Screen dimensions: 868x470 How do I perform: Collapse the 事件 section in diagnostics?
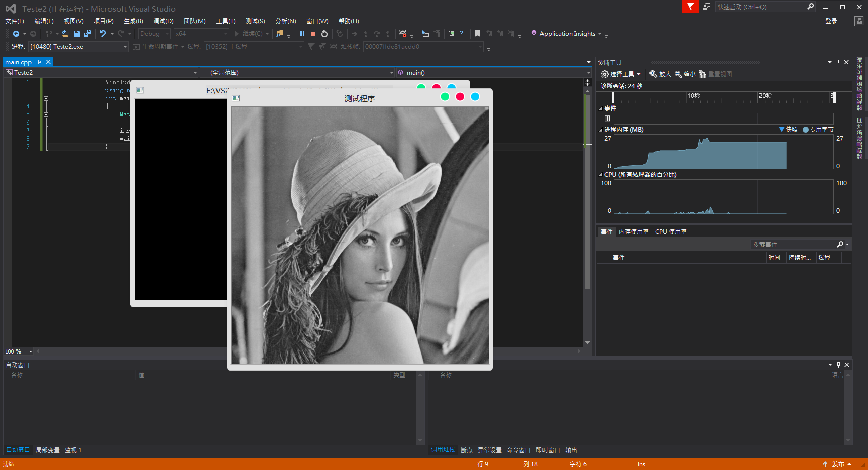(x=601, y=108)
